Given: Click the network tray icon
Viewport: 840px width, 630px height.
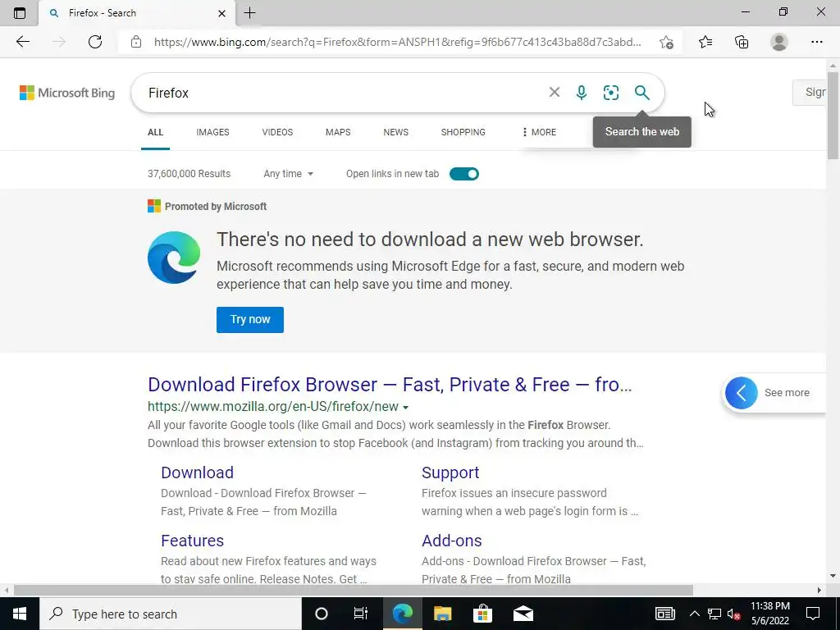Looking at the screenshot, I should [x=714, y=614].
